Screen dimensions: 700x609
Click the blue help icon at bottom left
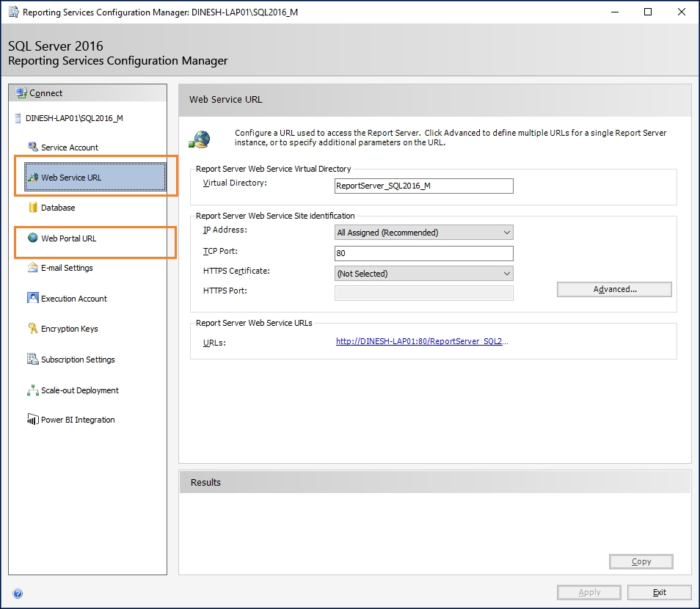(18, 594)
